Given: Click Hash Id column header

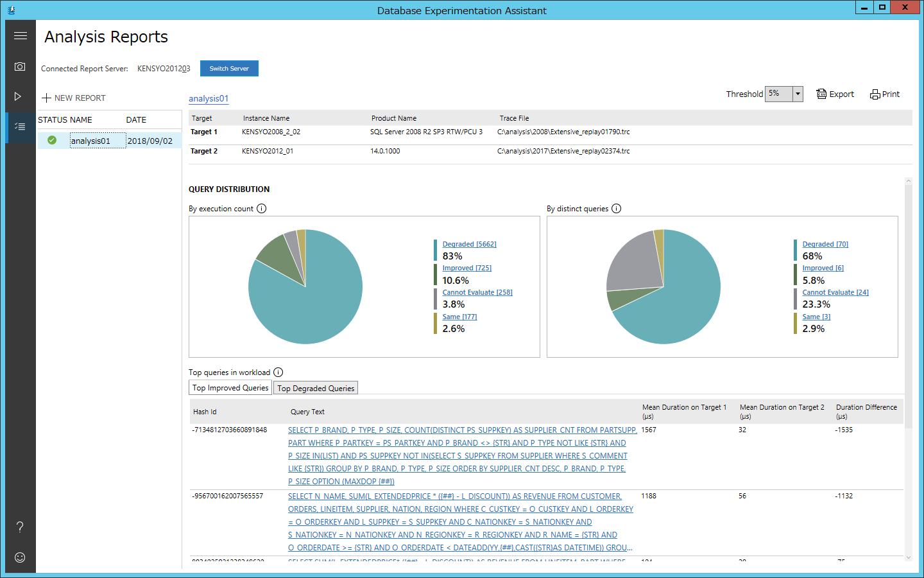Looking at the screenshot, I should 205,412.
